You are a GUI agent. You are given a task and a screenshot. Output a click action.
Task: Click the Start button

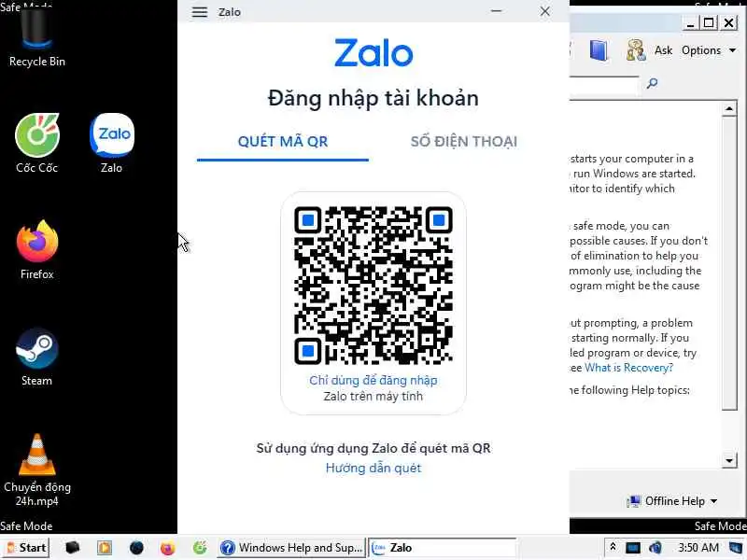[26, 548]
